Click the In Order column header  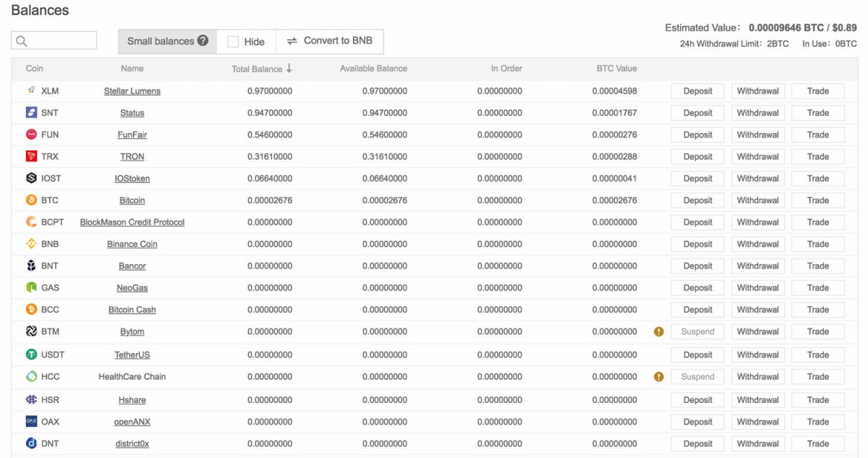(x=506, y=69)
